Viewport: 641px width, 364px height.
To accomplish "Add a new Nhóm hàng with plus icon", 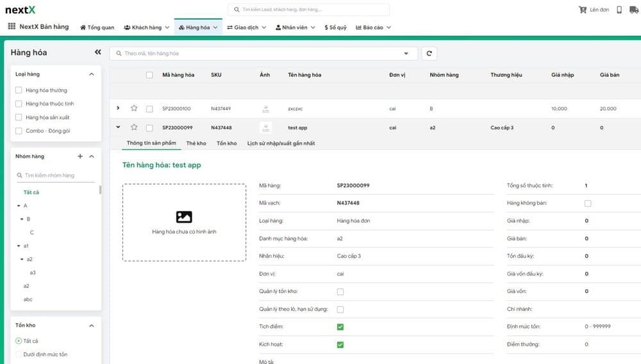I will tap(80, 156).
